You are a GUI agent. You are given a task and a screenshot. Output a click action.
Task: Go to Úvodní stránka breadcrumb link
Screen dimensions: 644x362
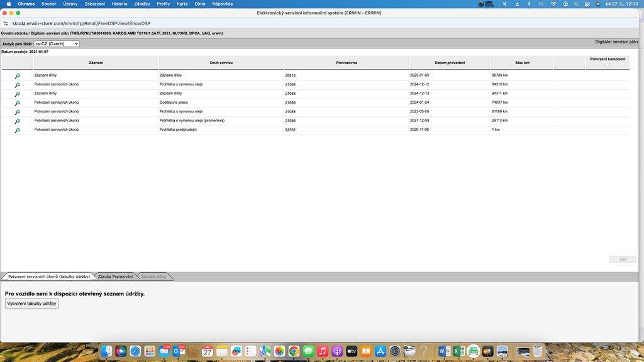(14, 33)
